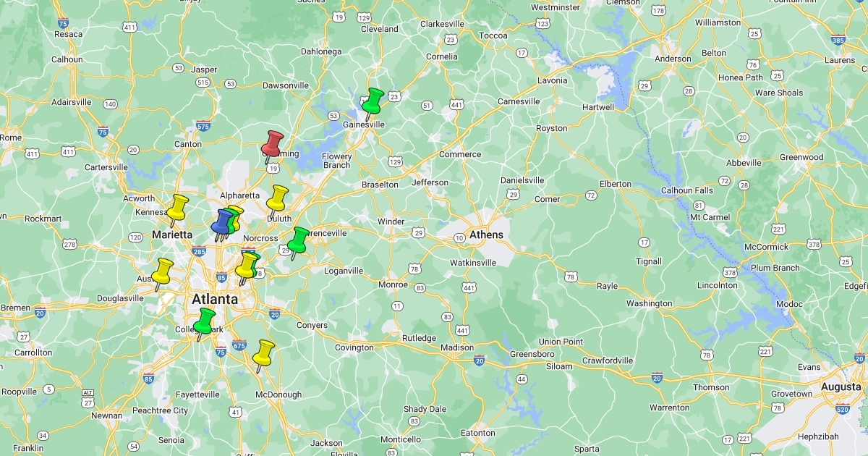Click the Winder label

point(391,221)
